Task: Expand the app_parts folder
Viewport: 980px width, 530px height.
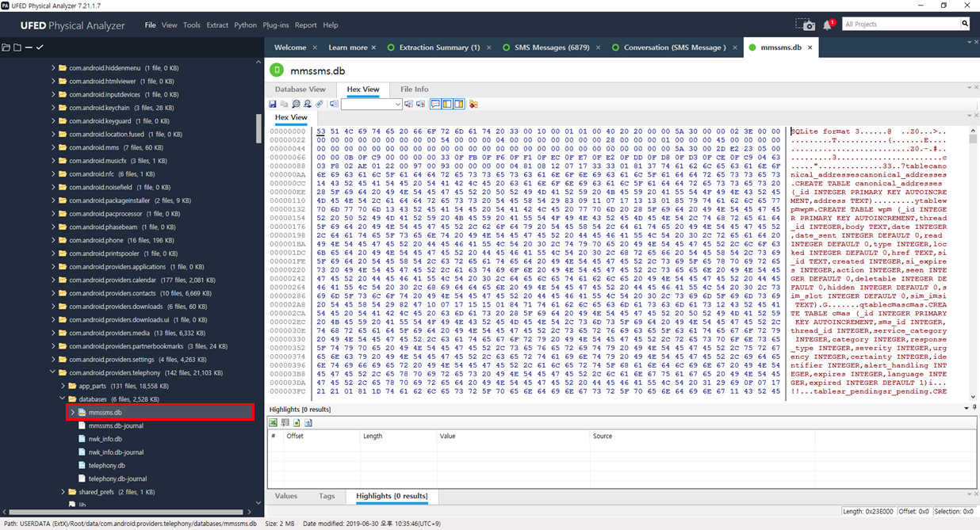Action: [x=63, y=386]
